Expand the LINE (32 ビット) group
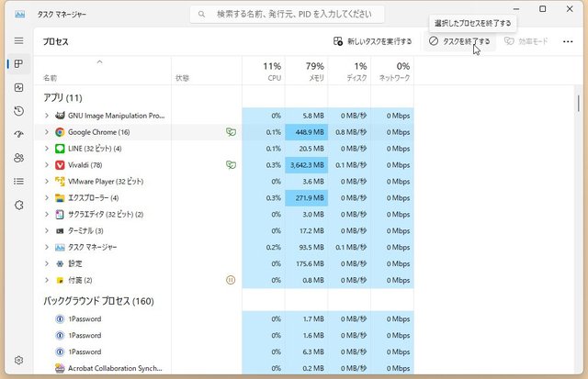588x379 pixels. tap(47, 149)
